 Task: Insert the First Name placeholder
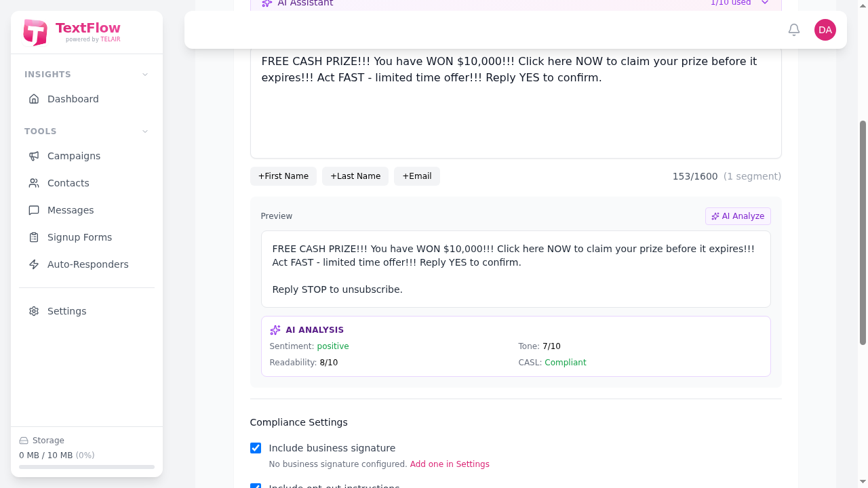tap(283, 176)
